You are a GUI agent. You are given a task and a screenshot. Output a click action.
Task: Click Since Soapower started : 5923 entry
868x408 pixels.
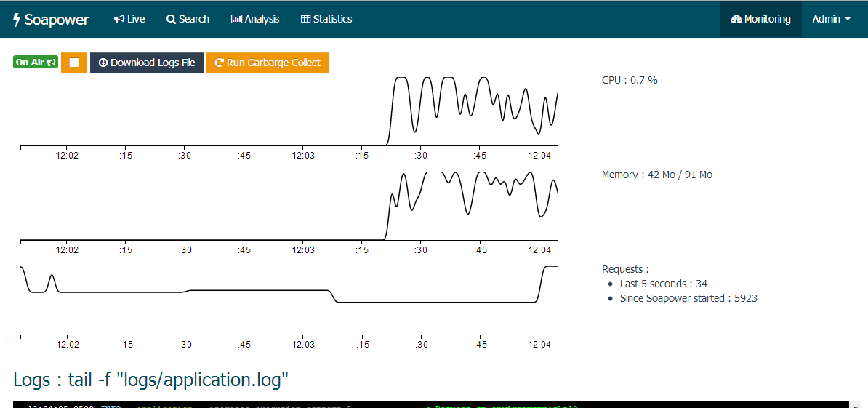pyautogui.click(x=688, y=298)
